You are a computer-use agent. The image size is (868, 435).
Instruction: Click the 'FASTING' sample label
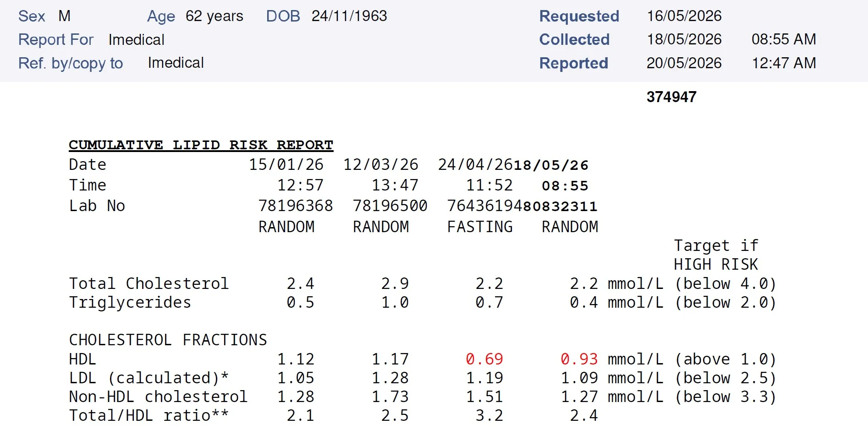click(x=480, y=227)
